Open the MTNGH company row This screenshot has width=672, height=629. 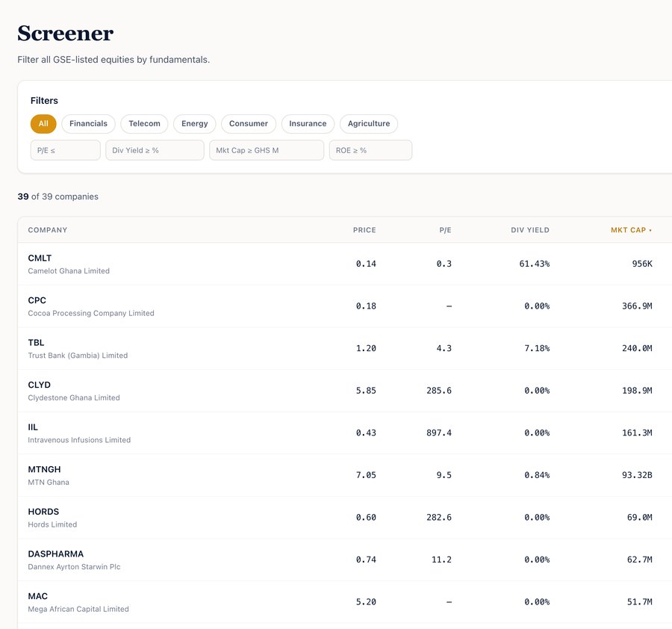(x=344, y=475)
